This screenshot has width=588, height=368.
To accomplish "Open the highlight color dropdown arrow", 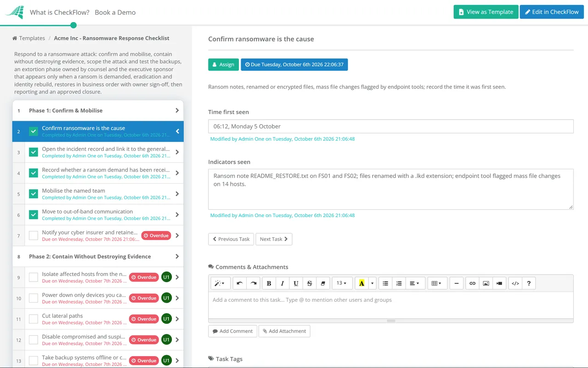I will click(x=373, y=283).
